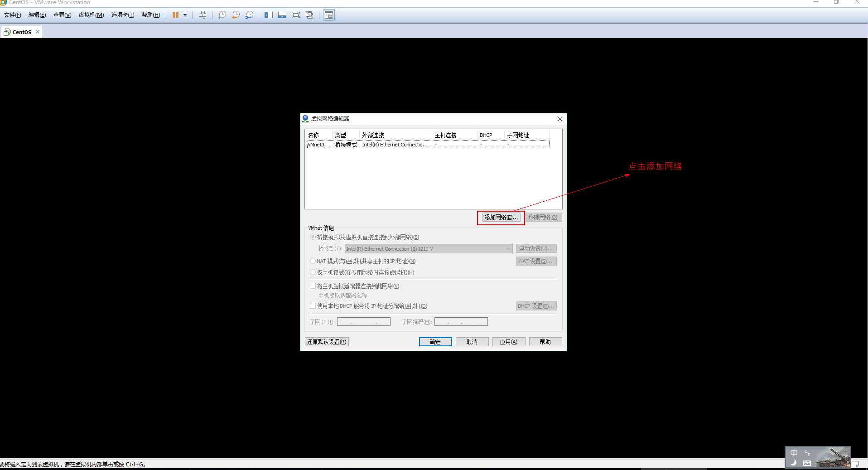Click the 桥接模式 type cell of VMnet0

pyautogui.click(x=346, y=145)
